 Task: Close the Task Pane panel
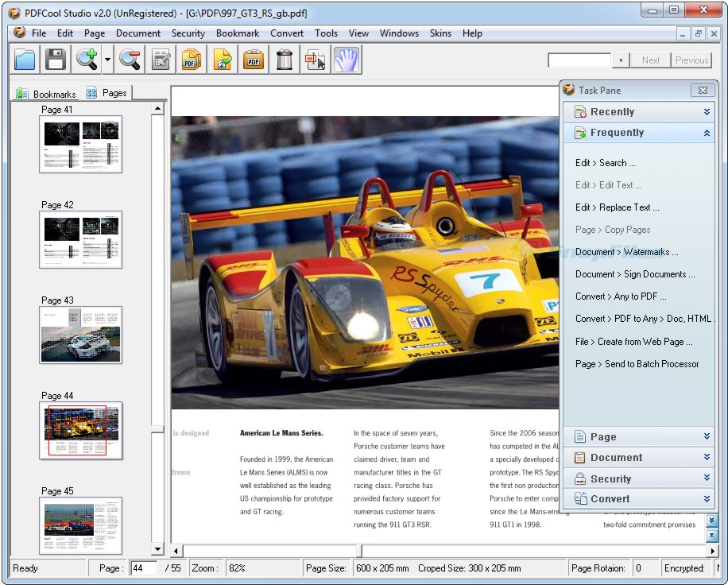(703, 90)
